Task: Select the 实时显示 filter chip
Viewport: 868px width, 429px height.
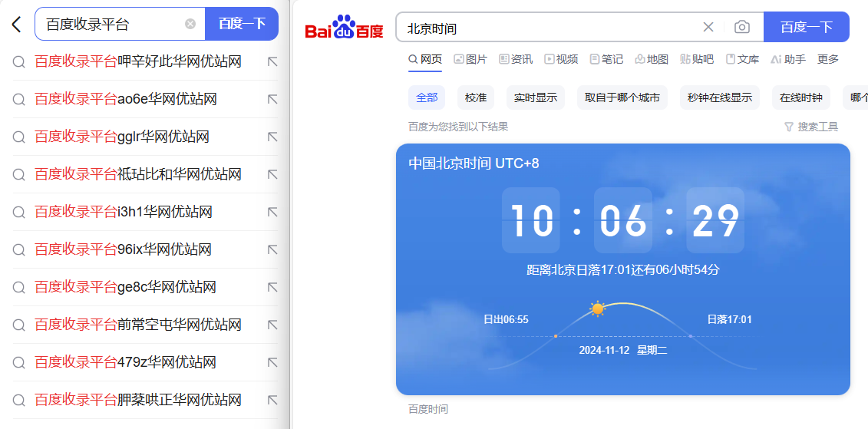Action: pyautogui.click(x=535, y=98)
